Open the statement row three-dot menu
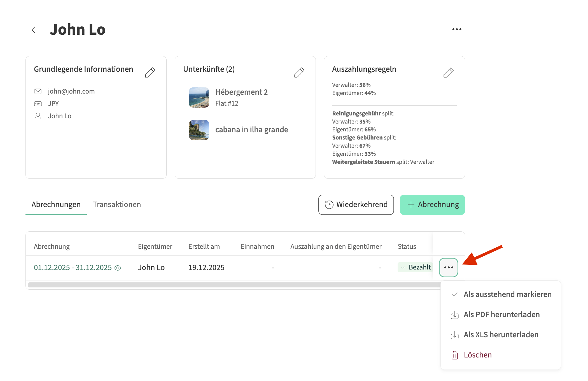The image size is (588, 381). (x=448, y=268)
